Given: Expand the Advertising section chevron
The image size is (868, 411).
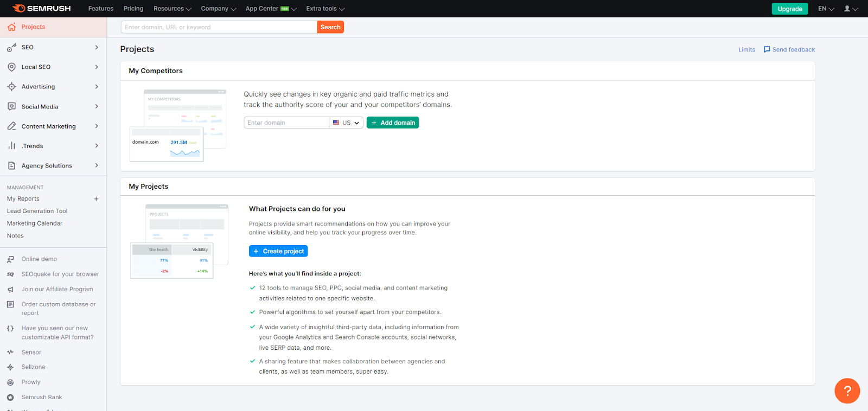Looking at the screenshot, I should [x=97, y=87].
